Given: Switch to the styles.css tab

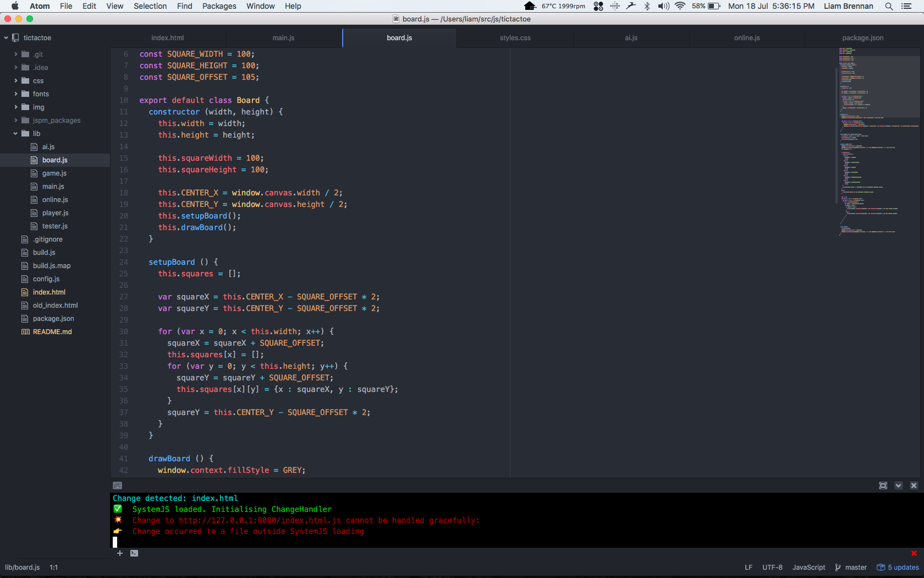Looking at the screenshot, I should (515, 38).
